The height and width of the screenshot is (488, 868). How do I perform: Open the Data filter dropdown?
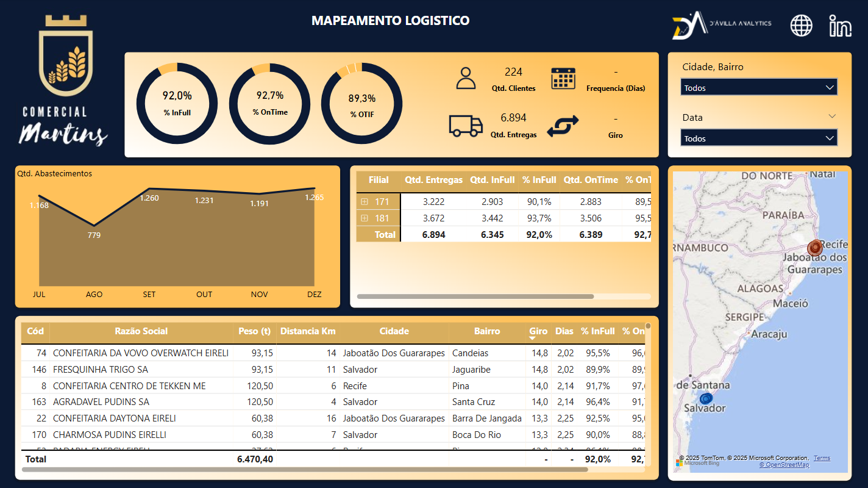point(759,138)
